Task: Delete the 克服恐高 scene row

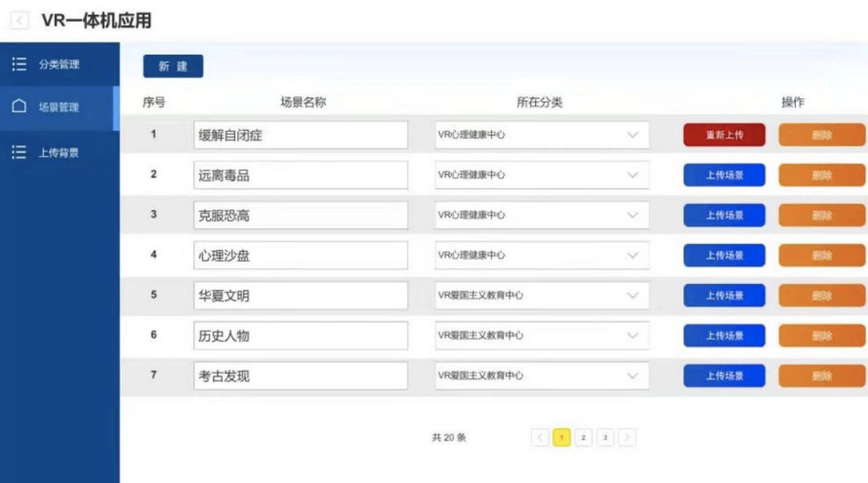Action: (822, 215)
